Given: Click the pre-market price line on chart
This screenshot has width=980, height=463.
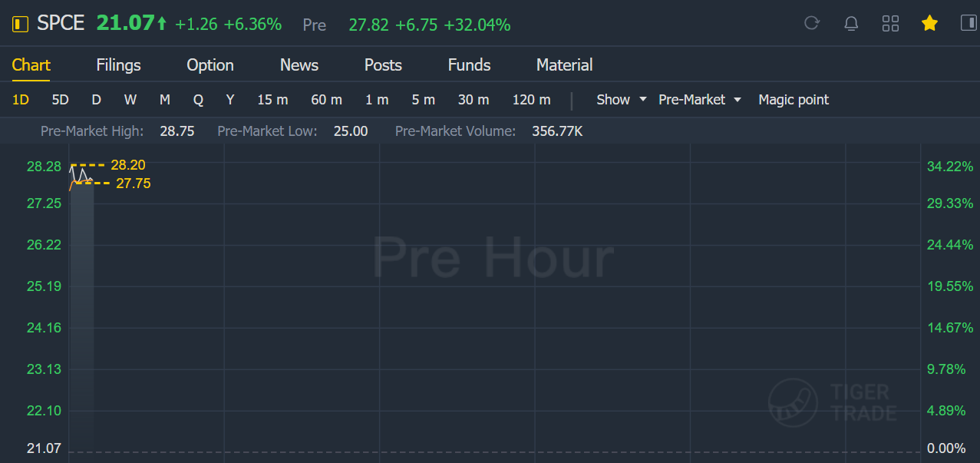Looking at the screenshot, I should coord(81,176).
